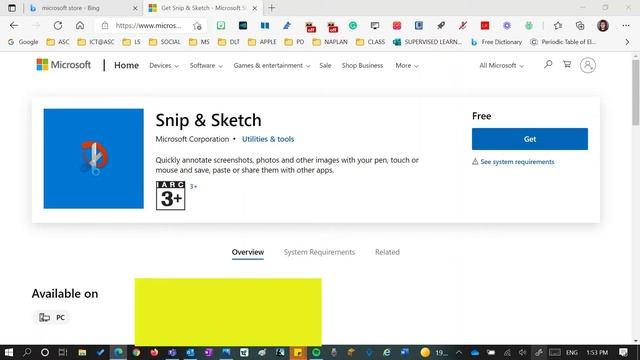Click the Grammarly extension icon
640x360 pixels.
point(353,26)
